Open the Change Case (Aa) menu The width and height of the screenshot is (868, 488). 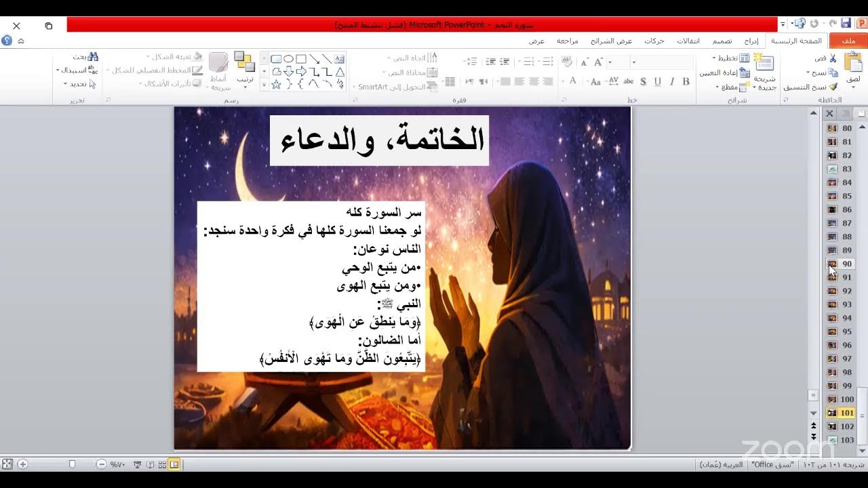coord(594,81)
